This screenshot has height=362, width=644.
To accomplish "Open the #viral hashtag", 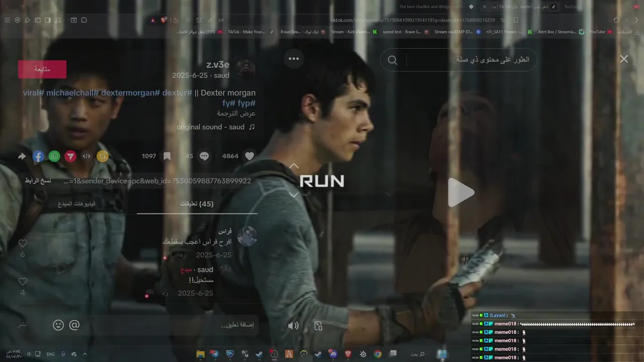I will (x=34, y=93).
